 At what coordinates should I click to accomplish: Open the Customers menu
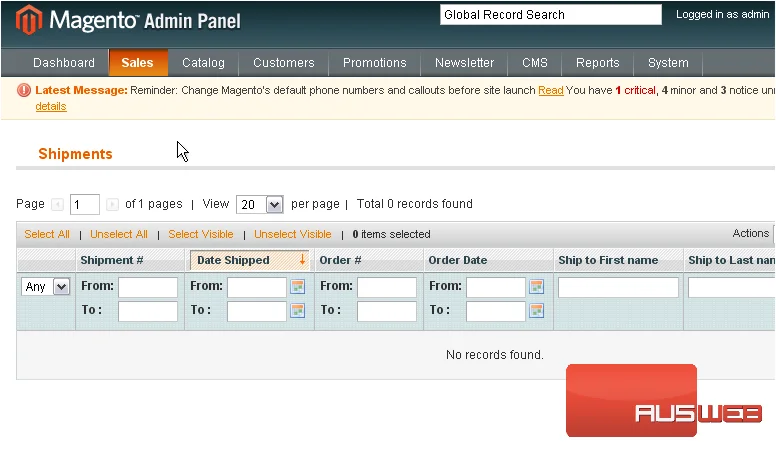pyautogui.click(x=284, y=63)
